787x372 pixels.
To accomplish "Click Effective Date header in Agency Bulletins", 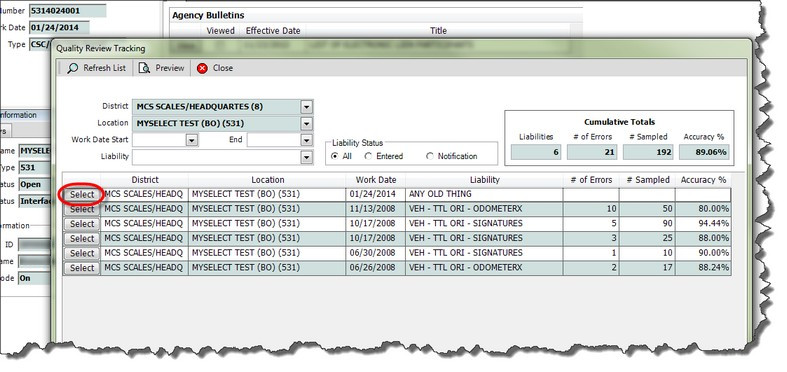I will click(x=273, y=31).
